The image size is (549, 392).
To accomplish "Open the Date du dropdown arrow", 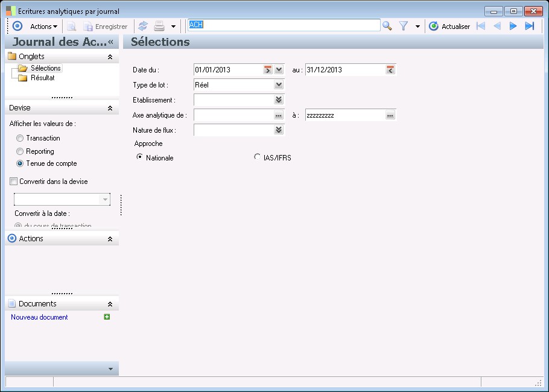I will click(x=279, y=69).
